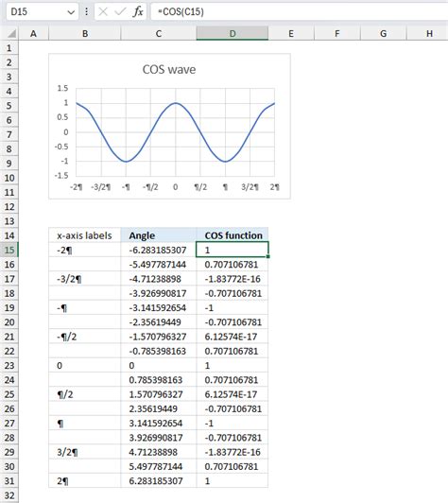448x503 pixels.
Task: Select column B header
Action: point(85,33)
